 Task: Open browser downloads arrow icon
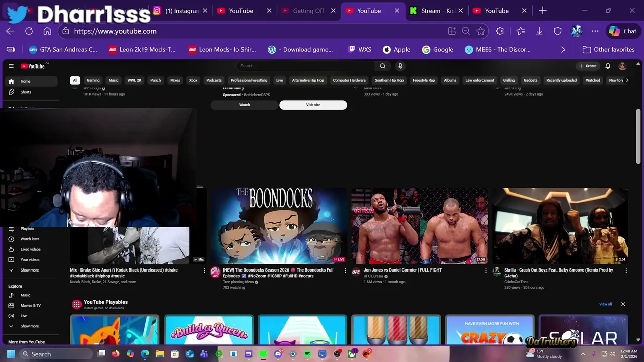coord(539,31)
